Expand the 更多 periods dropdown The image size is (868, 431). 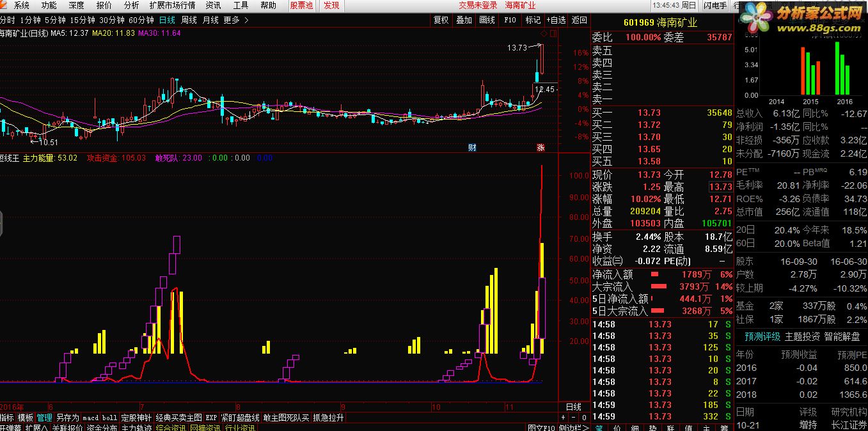click(236, 20)
